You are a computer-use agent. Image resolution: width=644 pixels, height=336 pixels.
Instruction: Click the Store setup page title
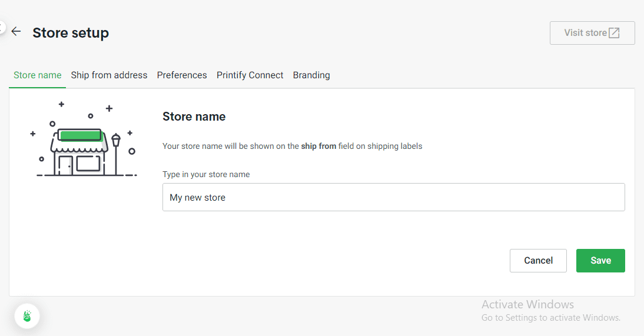71,33
